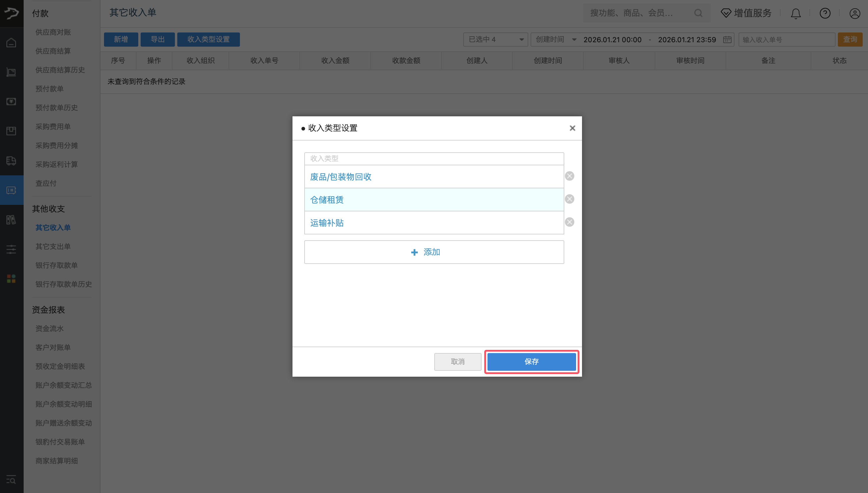Click the search magnifier icon at sidebar bottom
Screen dimensions: 868x493
point(11,480)
